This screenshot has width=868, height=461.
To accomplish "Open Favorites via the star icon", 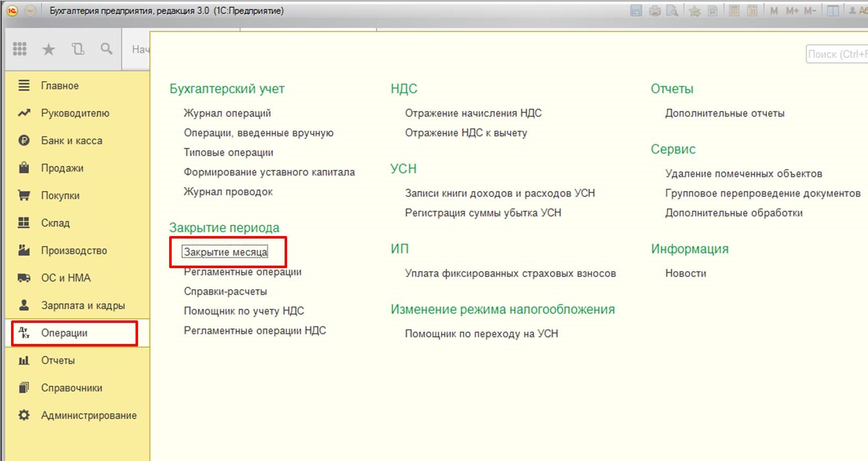I will [49, 49].
